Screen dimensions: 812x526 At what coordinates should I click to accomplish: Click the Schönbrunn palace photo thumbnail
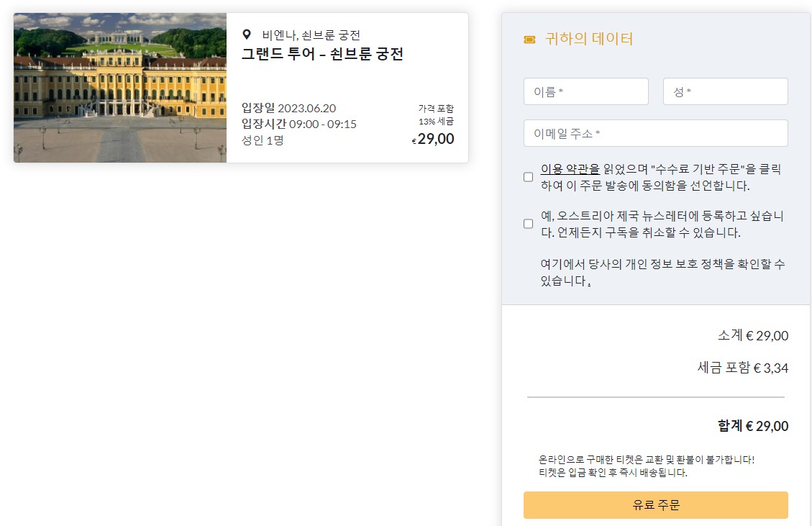pos(119,87)
